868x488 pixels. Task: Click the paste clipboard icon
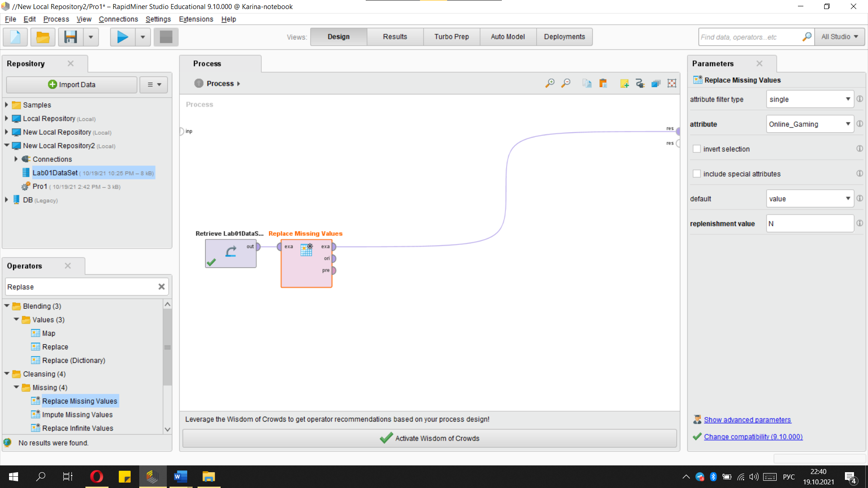point(603,83)
